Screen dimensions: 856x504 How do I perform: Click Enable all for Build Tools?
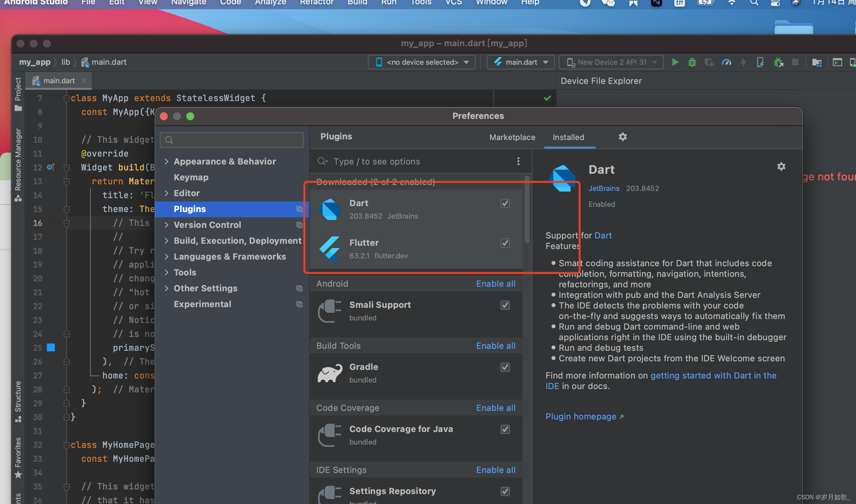coord(496,346)
